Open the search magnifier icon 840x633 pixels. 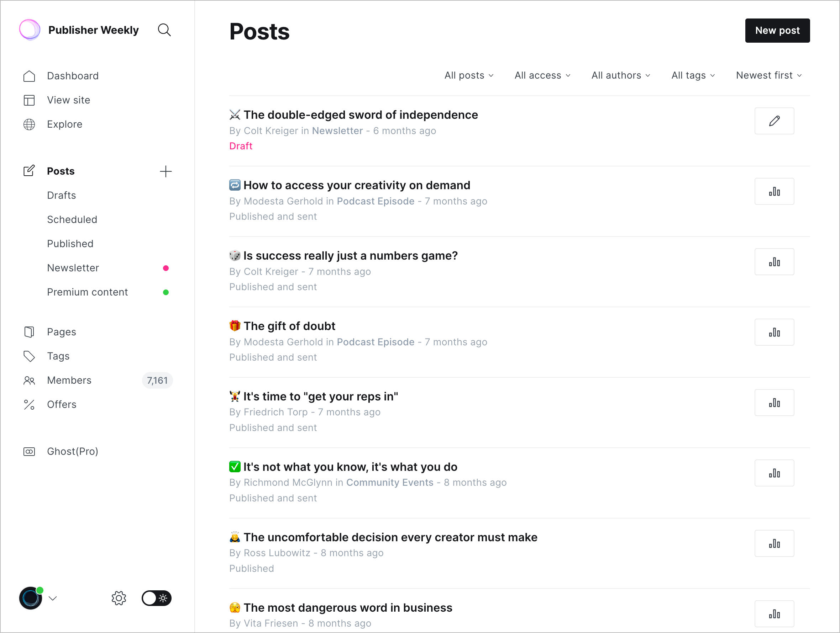tap(164, 30)
